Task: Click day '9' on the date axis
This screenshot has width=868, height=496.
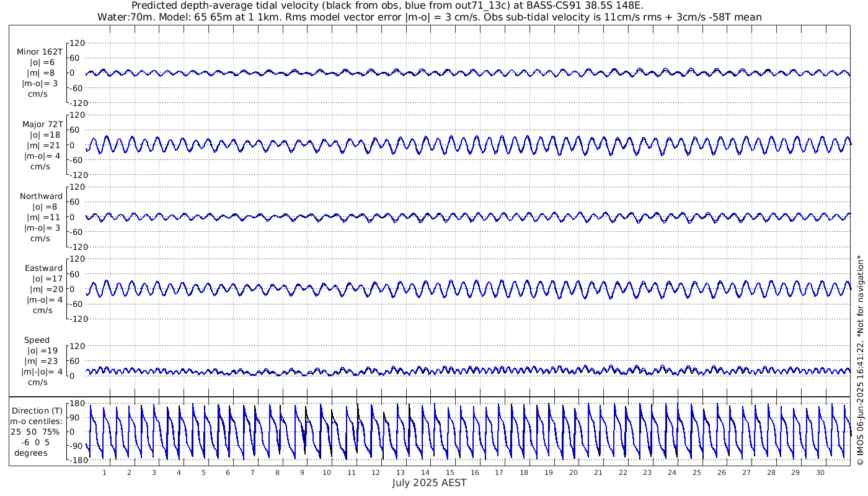Action: 302,472
